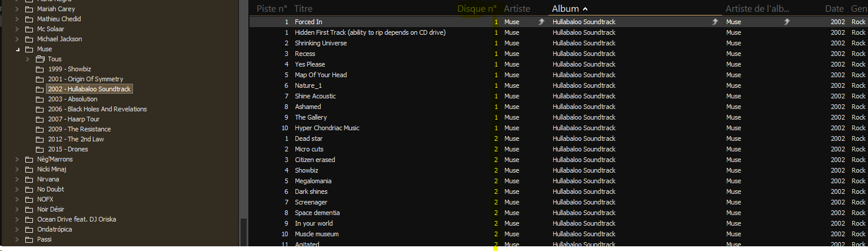Click the folder icon beside No Doubt
Image resolution: width=868 pixels, height=251 pixels.
[x=29, y=189]
